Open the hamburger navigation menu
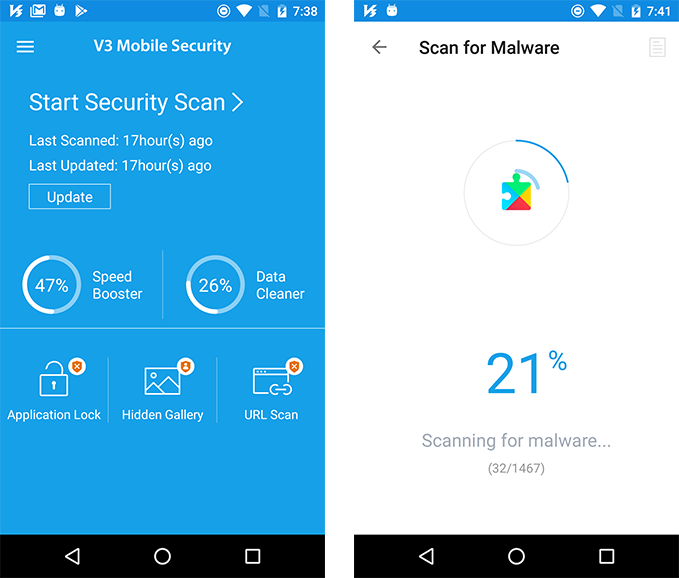 pos(25,46)
